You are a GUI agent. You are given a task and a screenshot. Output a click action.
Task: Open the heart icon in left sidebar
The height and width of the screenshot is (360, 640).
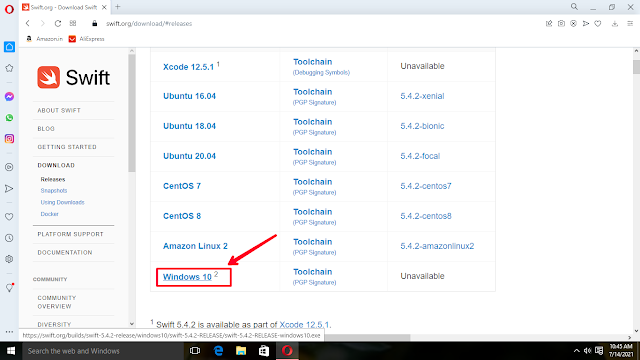click(9, 217)
